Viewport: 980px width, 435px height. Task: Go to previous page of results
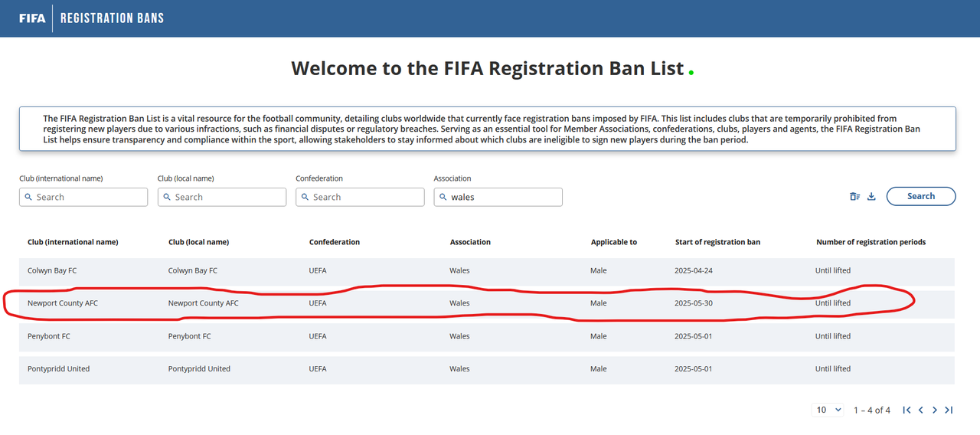(x=921, y=410)
